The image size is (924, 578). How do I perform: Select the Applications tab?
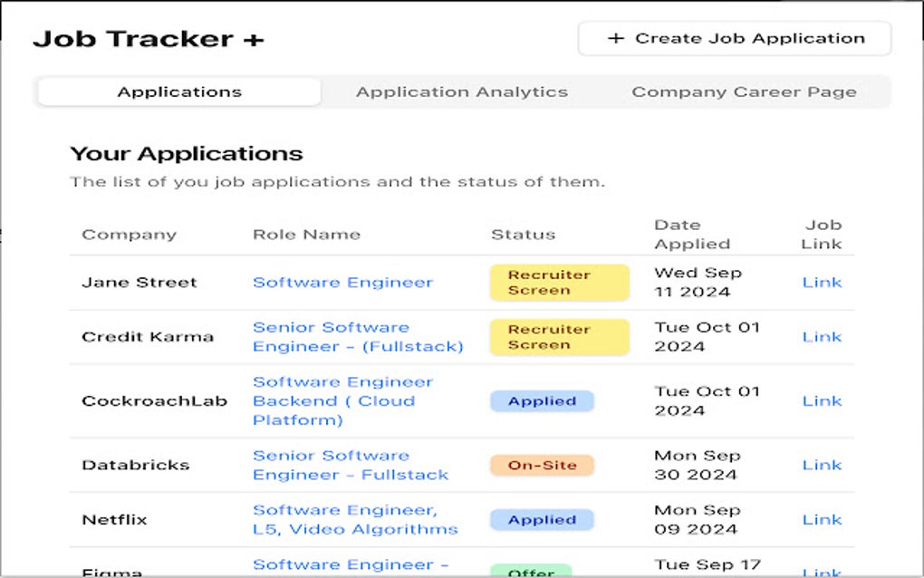click(x=178, y=92)
